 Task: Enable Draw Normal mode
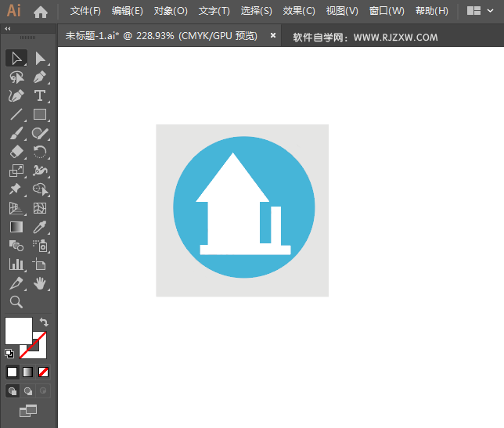tap(13, 391)
